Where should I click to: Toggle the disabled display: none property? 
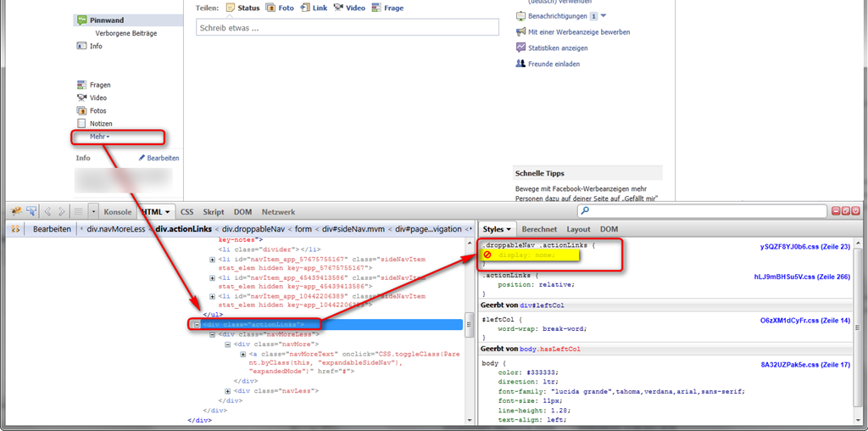pos(487,255)
